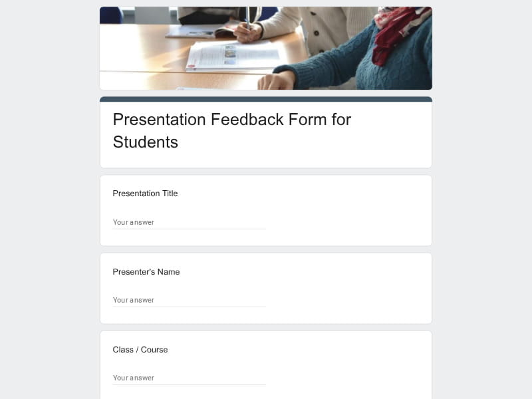Click the 'Presentation Title' question label
The width and height of the screenshot is (532, 399).
[145, 194]
